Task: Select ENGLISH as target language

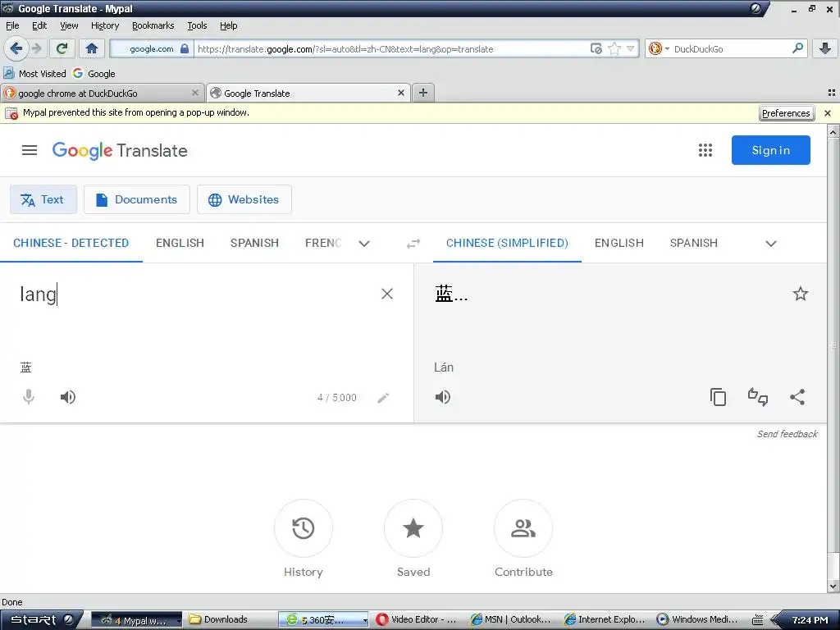Action: coord(619,243)
